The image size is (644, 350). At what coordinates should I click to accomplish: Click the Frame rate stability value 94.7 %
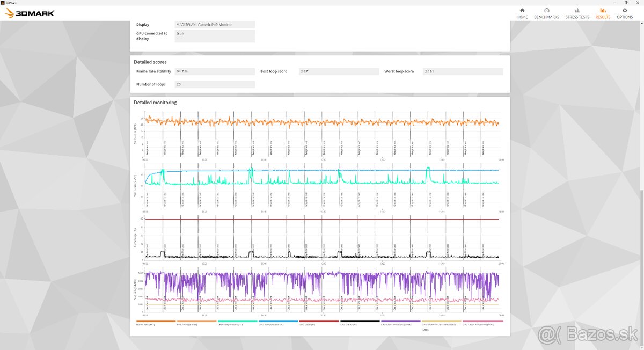[x=215, y=71]
